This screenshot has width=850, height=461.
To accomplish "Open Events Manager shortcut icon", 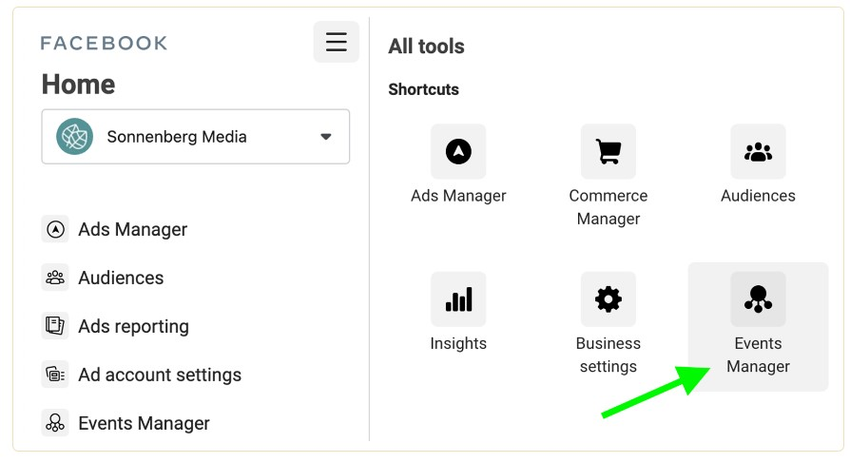I will (758, 299).
